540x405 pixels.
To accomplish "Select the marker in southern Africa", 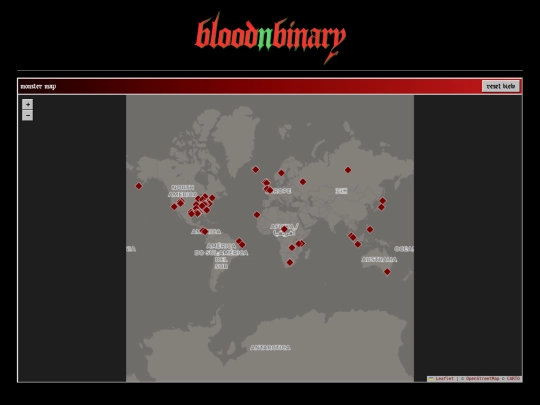I will (290, 262).
